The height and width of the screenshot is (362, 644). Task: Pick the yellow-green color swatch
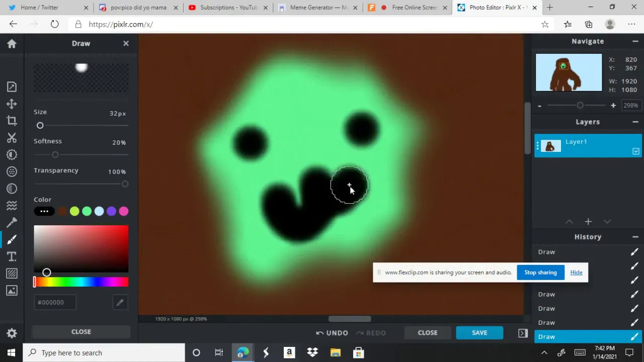pyautogui.click(x=74, y=211)
